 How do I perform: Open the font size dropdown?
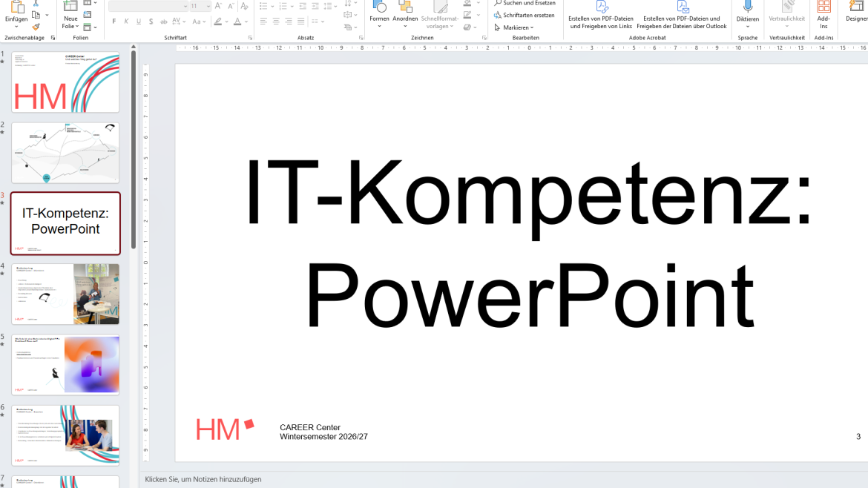click(208, 6)
